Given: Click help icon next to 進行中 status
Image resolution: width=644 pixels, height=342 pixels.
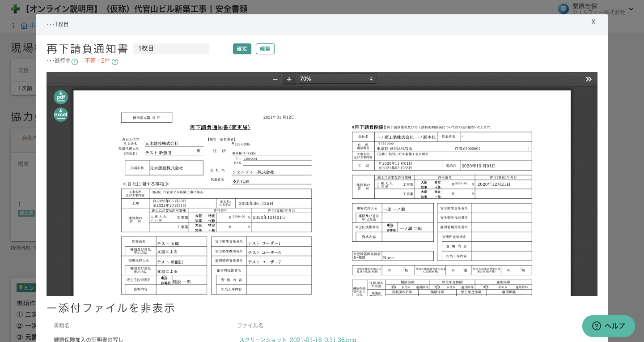Looking at the screenshot, I should point(75,62).
